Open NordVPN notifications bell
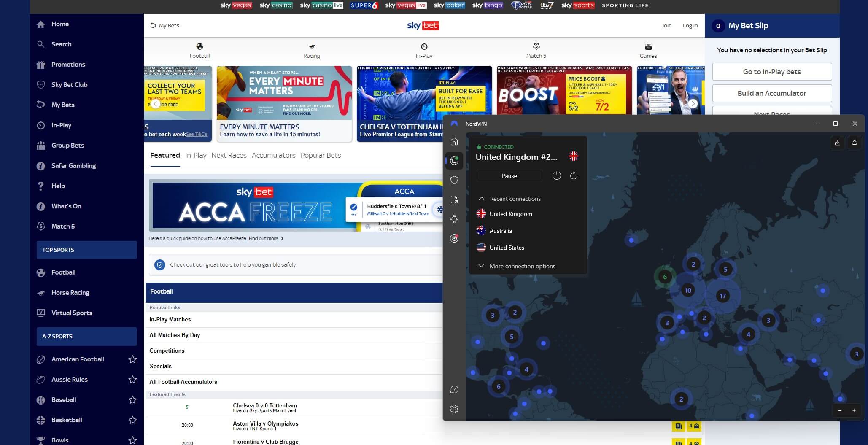The height and width of the screenshot is (445, 868). click(855, 143)
